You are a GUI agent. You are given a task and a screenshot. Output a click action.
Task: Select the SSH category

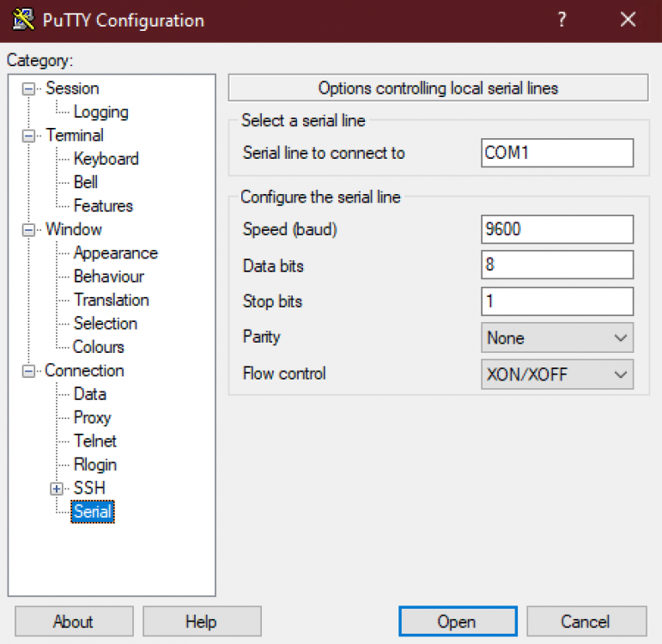(89, 489)
